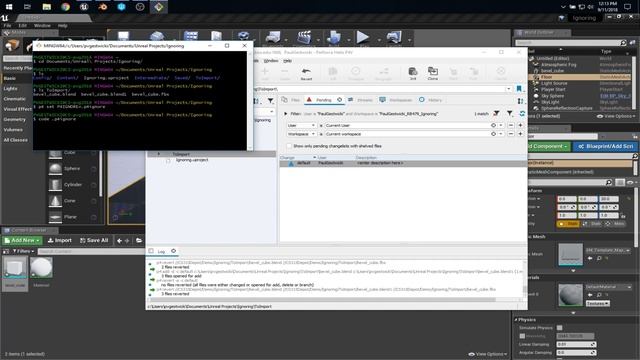Click the search magnifier in the Details panel

tap(609, 182)
